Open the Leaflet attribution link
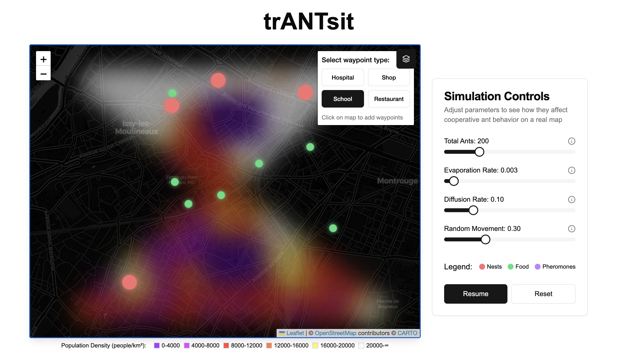The image size is (636, 364). tap(295, 333)
